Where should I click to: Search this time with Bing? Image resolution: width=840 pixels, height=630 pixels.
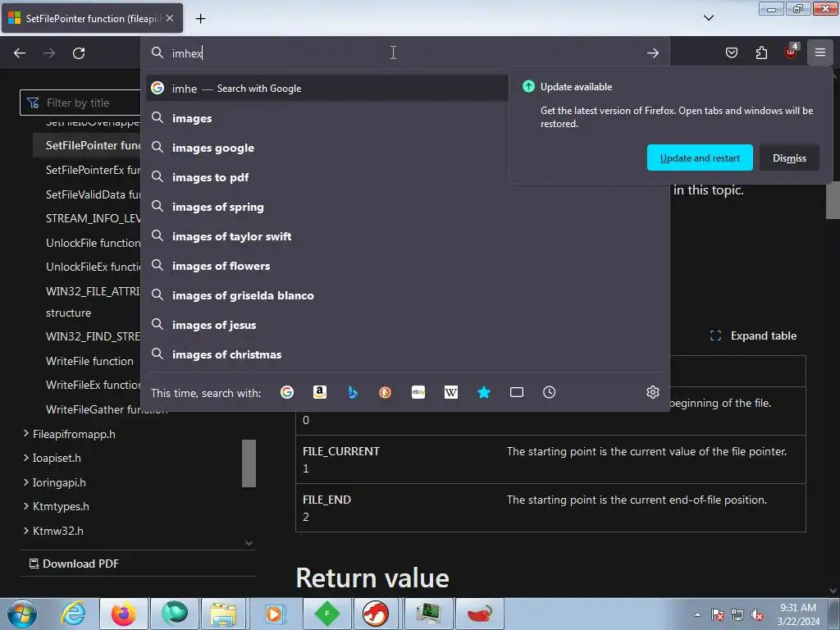tap(353, 393)
